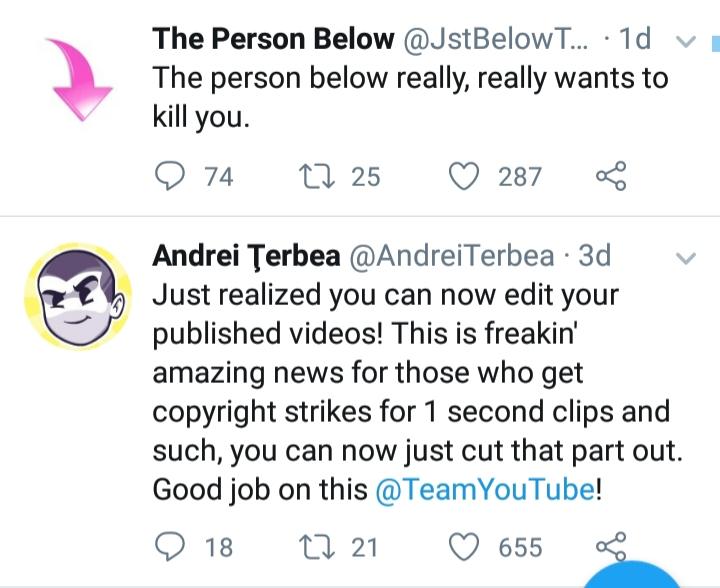Share The Person Below's tweet
This screenshot has height=588, width=720.
(x=611, y=176)
